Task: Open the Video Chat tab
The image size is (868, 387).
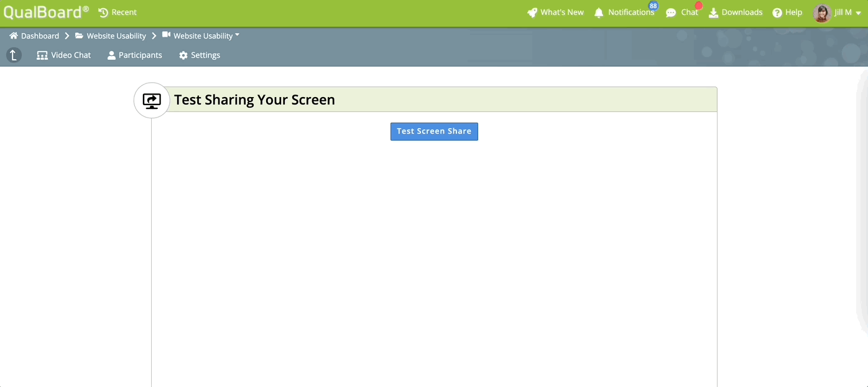Action: (x=64, y=55)
